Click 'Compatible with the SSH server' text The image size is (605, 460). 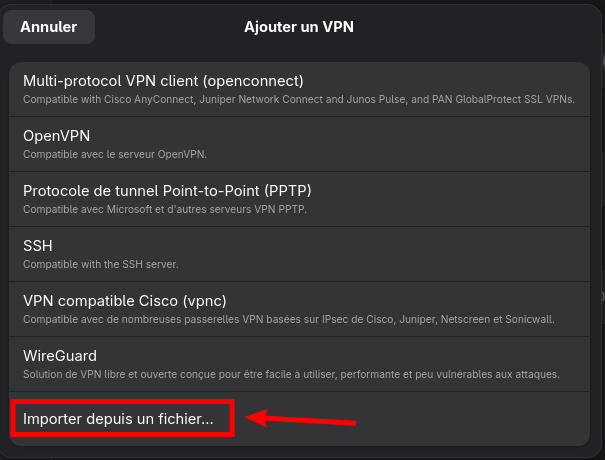(101, 264)
